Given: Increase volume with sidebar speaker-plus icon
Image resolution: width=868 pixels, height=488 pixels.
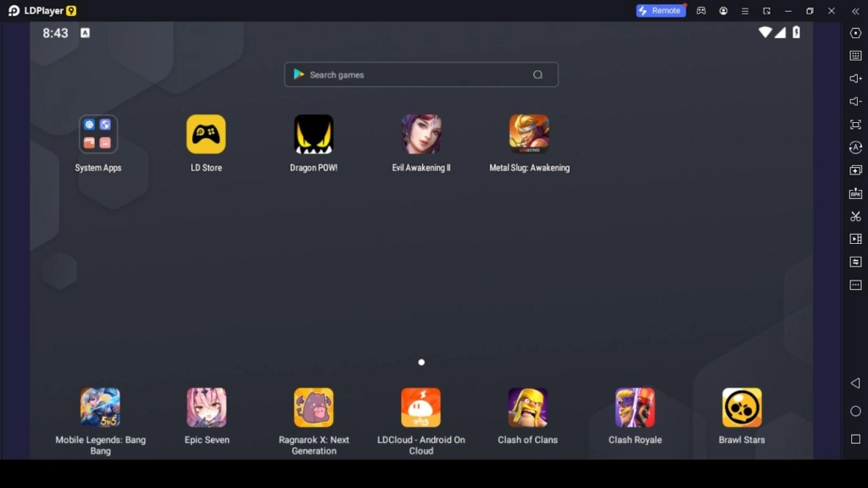Looking at the screenshot, I should coord(855,79).
